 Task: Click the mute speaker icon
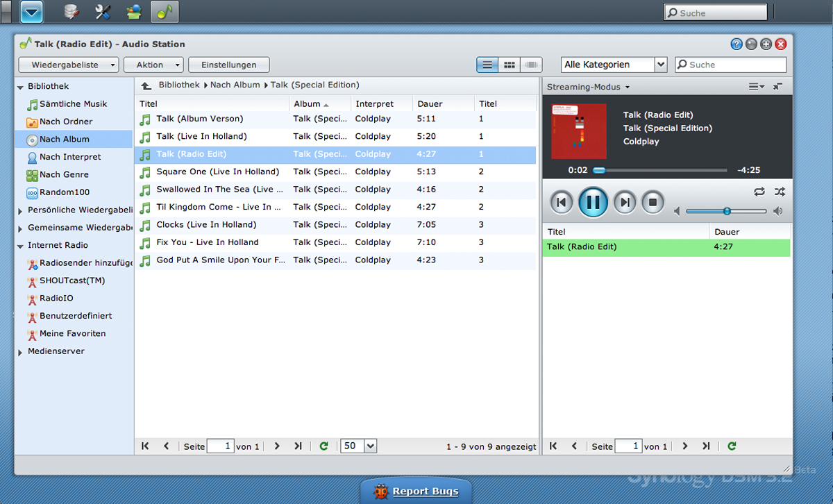click(x=678, y=211)
